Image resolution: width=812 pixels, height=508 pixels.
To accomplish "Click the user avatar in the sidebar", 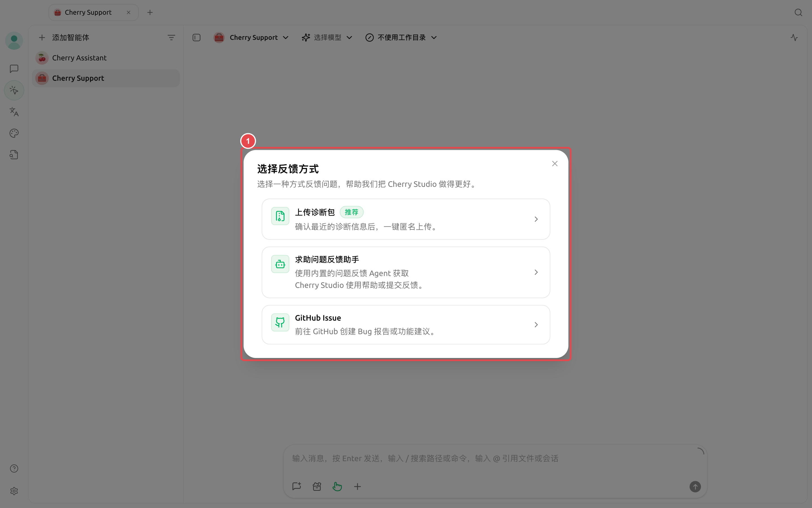I will click(14, 41).
